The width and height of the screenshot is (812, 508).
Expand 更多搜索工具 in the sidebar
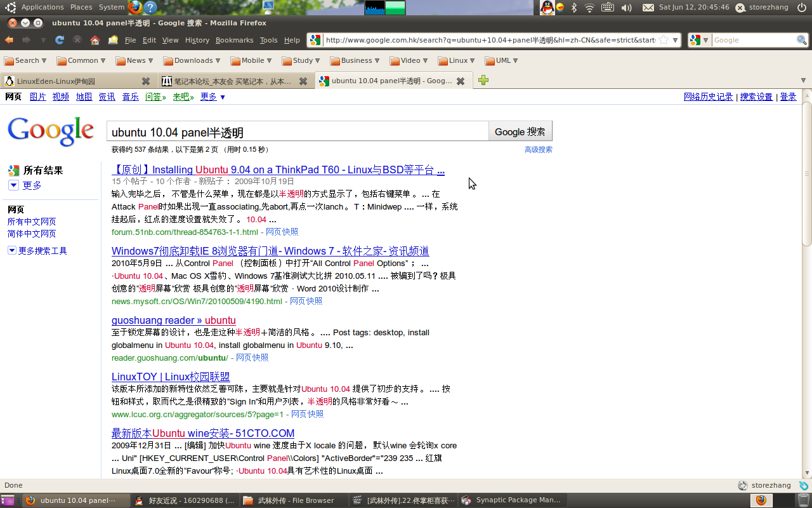click(x=37, y=251)
